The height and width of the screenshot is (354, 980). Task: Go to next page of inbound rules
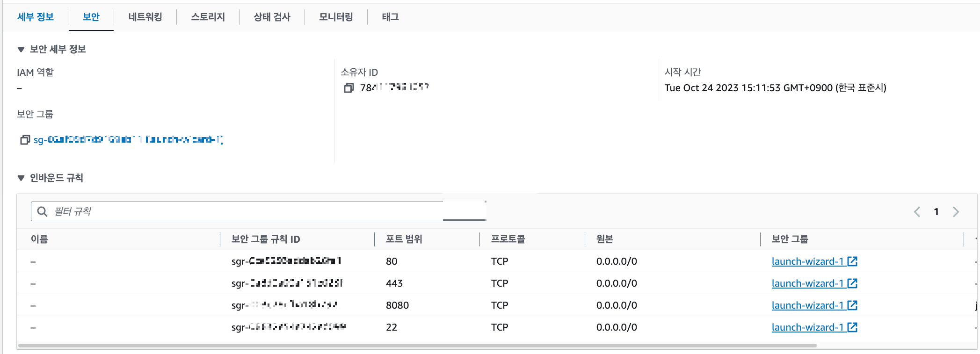pos(956,212)
